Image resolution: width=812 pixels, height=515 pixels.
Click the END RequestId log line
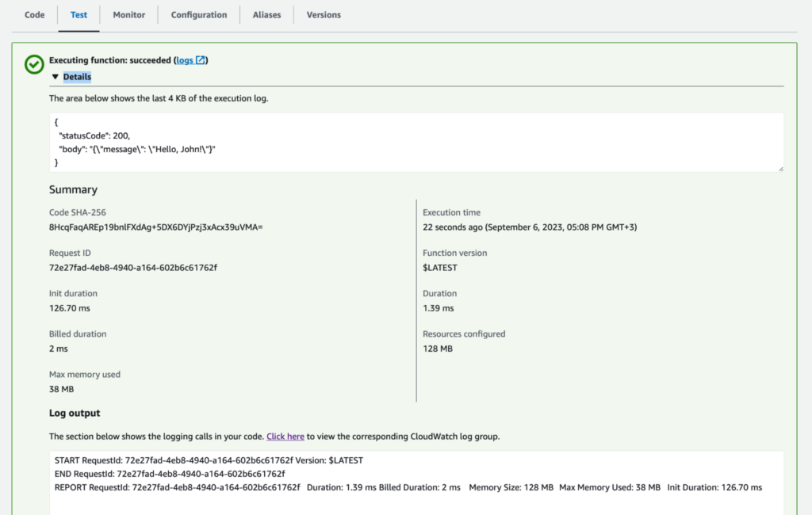(x=170, y=474)
